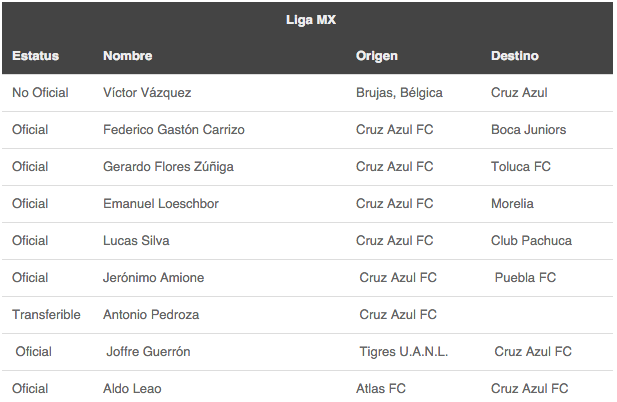Select the Nombre column header
Image resolution: width=617 pixels, height=402 pixels.
point(127,56)
